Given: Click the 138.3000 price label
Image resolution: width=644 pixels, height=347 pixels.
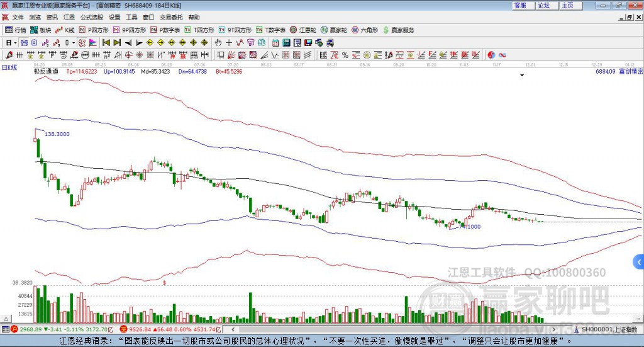Looking at the screenshot, I should point(57,134).
